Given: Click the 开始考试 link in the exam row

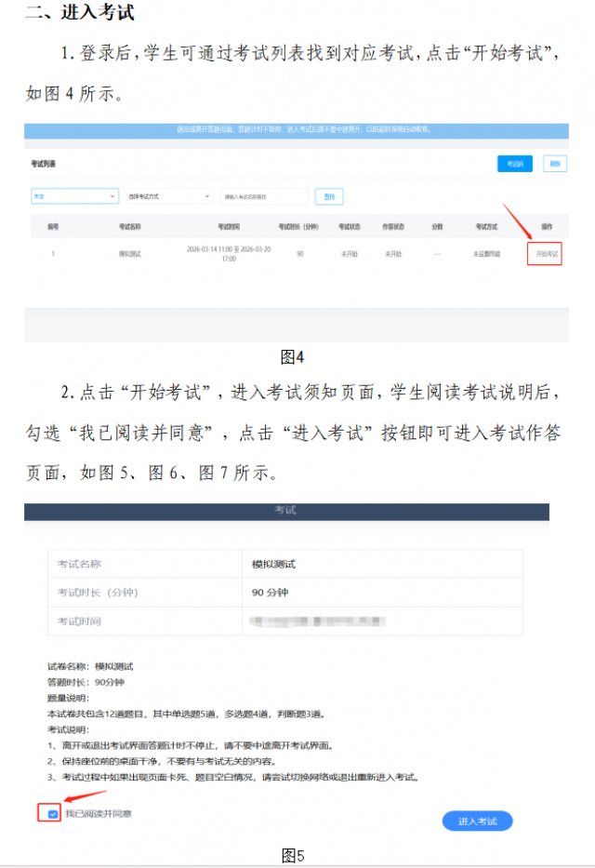Looking at the screenshot, I should point(545,253).
